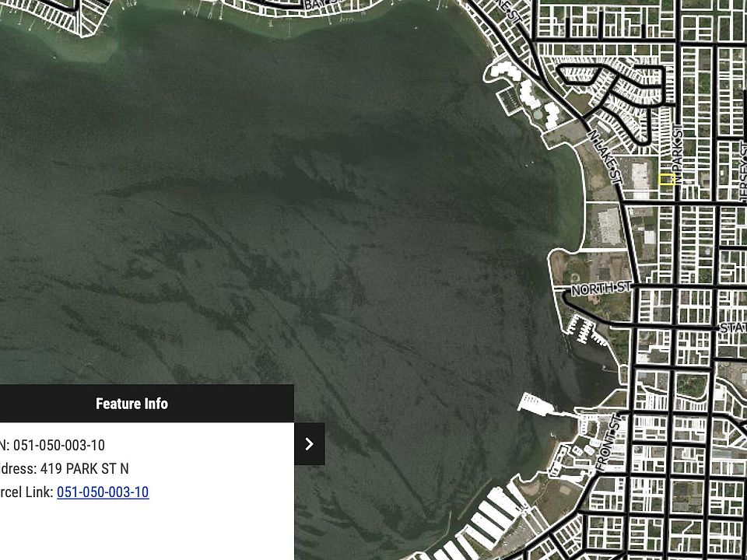Click the JERSEY ST label at map edge
Viewport: 747px width, 560px height.
pos(742,171)
